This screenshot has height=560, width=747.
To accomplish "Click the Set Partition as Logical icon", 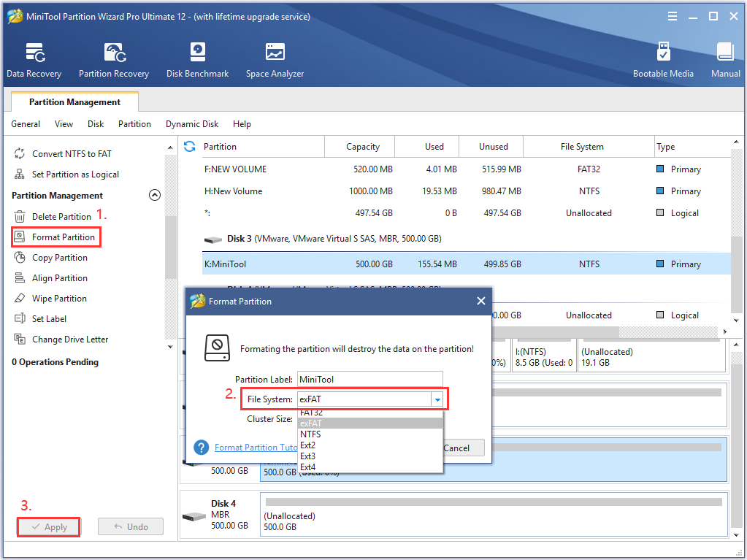I will (19, 174).
